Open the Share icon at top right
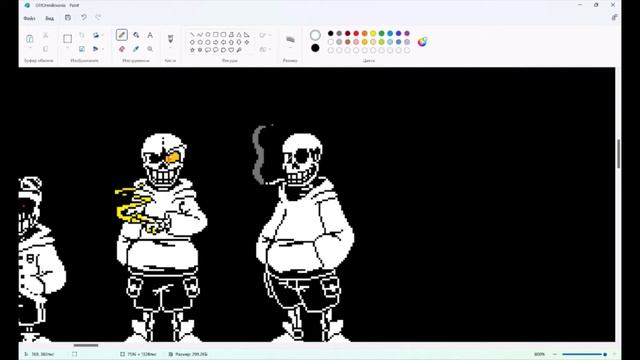This screenshot has width=640, height=360. pyautogui.click(x=614, y=18)
